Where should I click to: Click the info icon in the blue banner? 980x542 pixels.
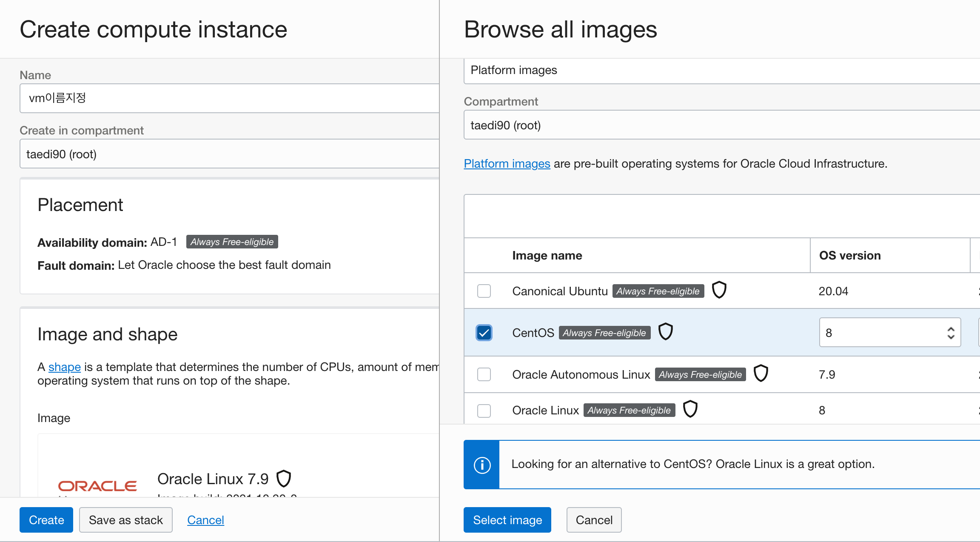click(481, 463)
